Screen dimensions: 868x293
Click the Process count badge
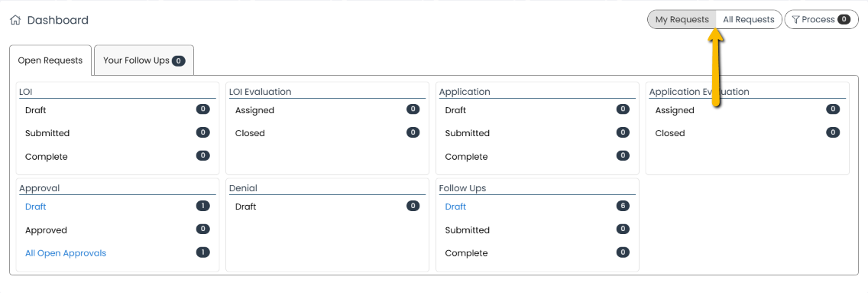coord(844,19)
